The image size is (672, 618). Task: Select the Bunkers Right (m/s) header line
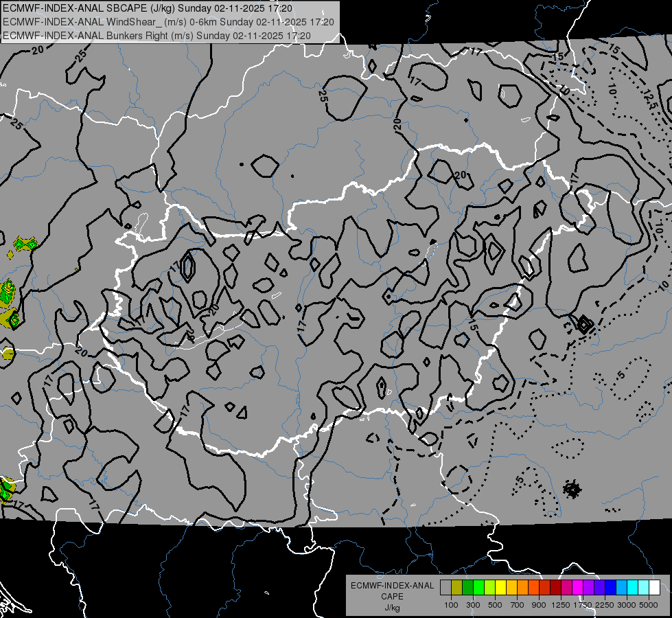click(157, 35)
